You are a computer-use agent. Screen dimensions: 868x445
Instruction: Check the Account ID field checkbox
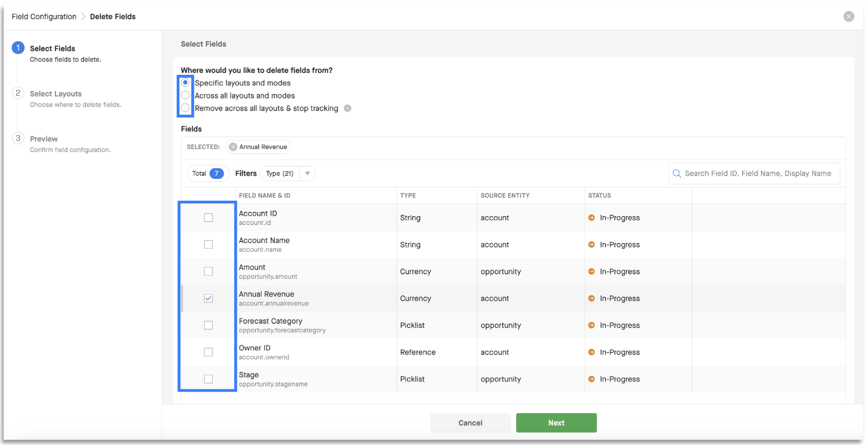tap(209, 218)
